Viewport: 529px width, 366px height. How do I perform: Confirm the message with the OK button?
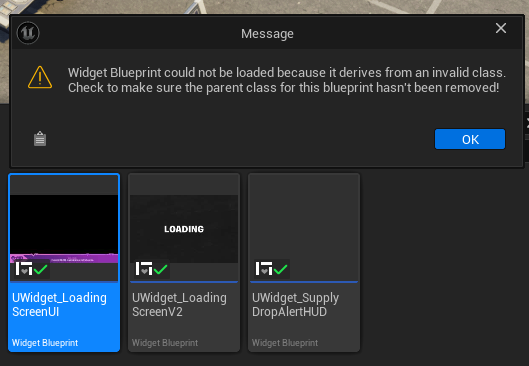[x=470, y=139]
